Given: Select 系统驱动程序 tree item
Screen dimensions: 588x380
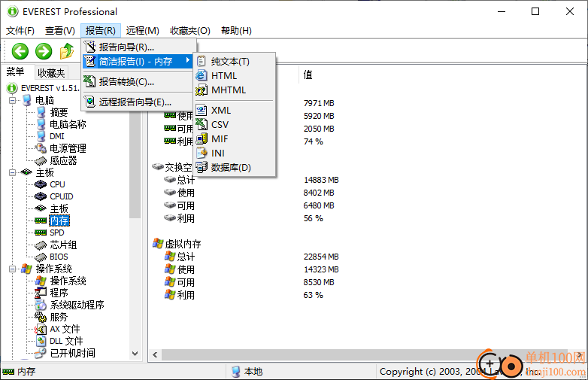Looking at the screenshot, I should (77, 305).
